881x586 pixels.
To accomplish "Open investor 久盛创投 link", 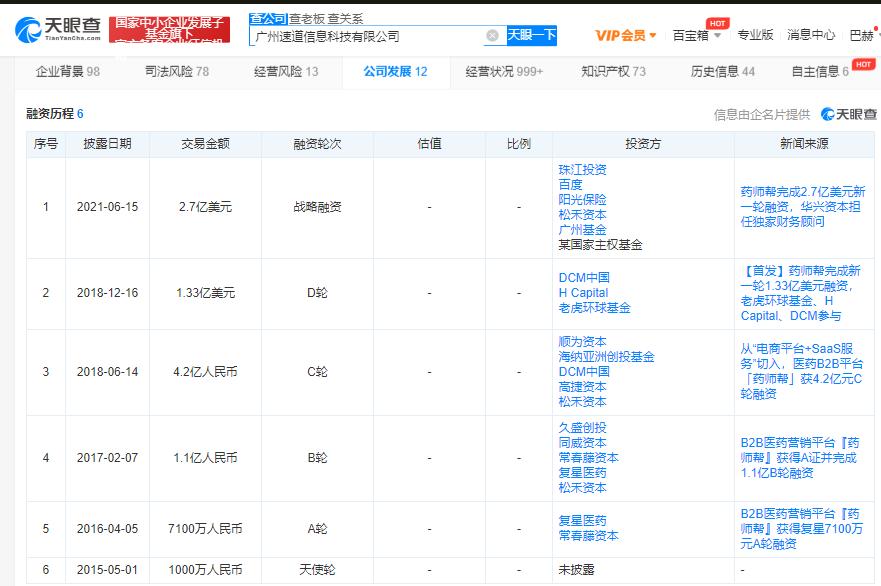I will pyautogui.click(x=582, y=428).
